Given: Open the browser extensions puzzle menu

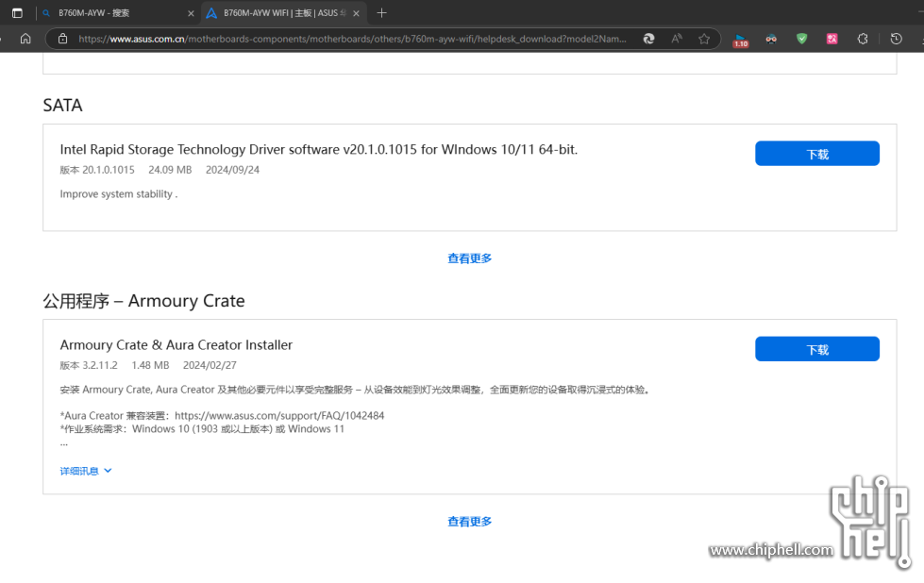Looking at the screenshot, I should click(863, 39).
